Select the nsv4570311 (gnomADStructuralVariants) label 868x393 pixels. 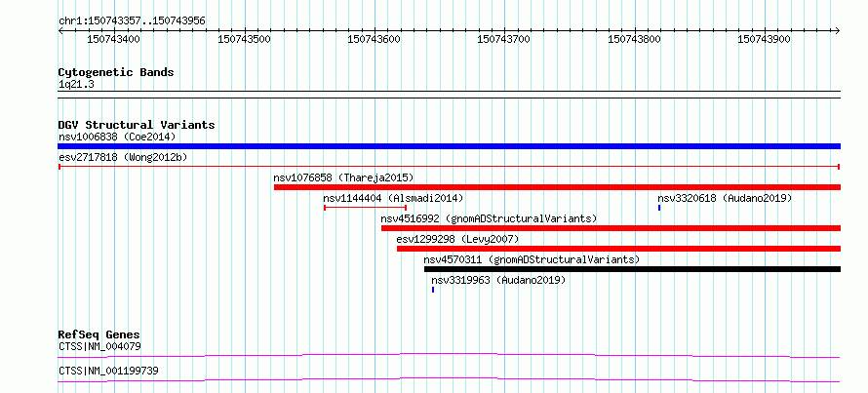[x=532, y=259]
